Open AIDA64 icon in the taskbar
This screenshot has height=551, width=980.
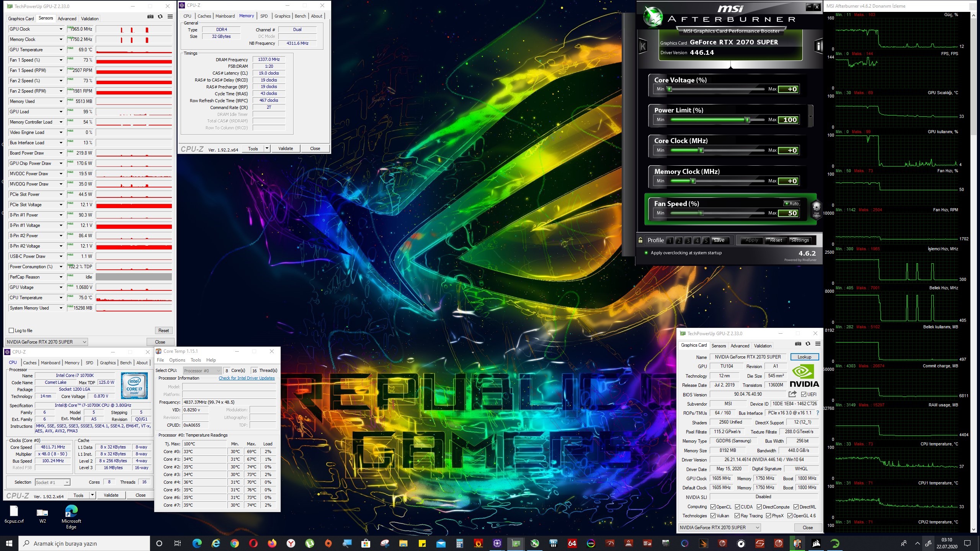click(572, 543)
